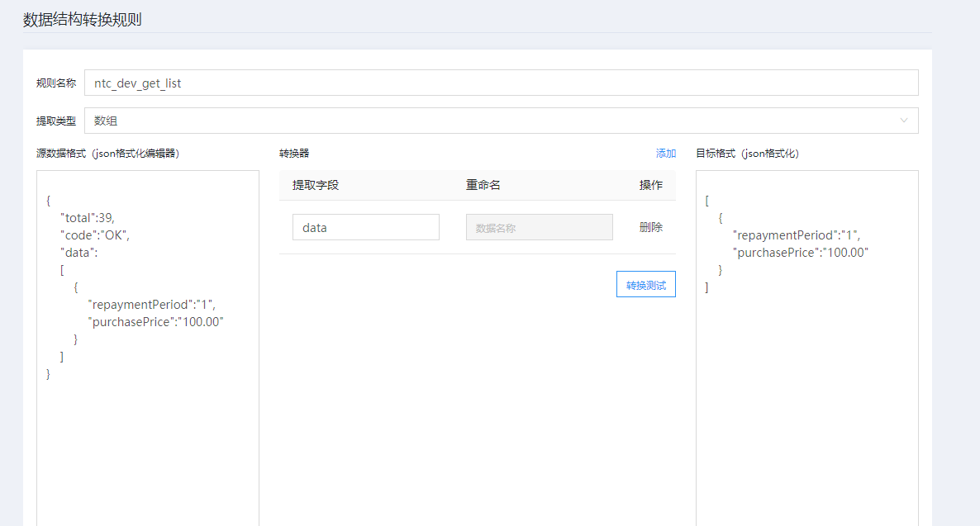The image size is (980, 526).
Task: Click 删除 in the data row
Action: pyautogui.click(x=650, y=227)
